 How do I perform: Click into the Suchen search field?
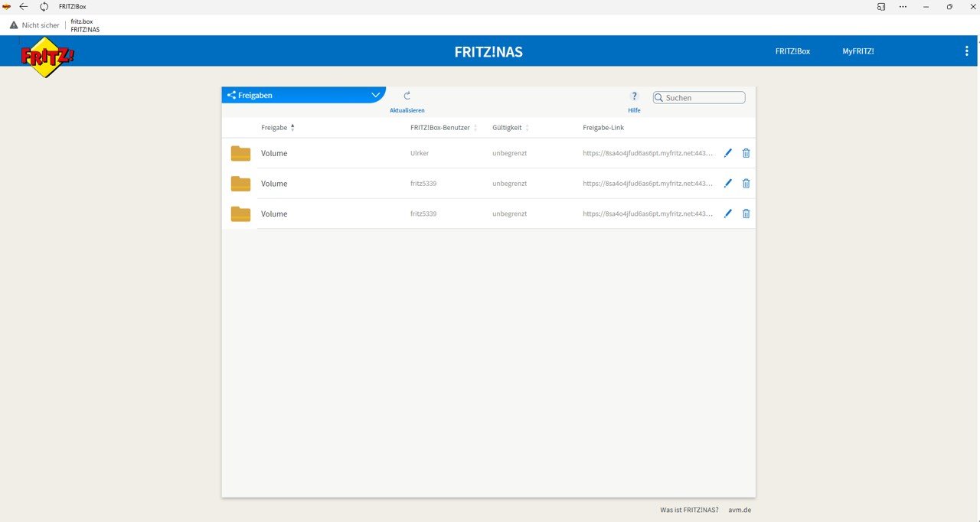point(699,98)
